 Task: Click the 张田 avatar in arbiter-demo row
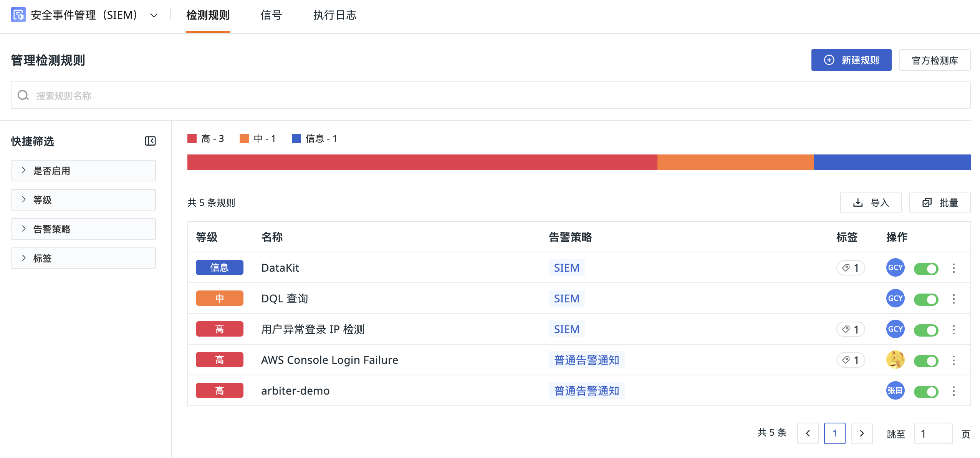896,390
